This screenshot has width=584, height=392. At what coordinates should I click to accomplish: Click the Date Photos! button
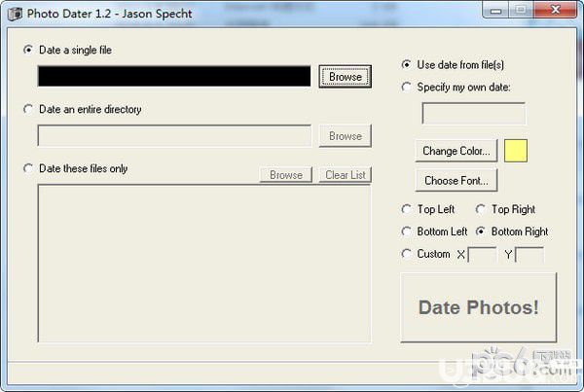pyautogui.click(x=479, y=307)
